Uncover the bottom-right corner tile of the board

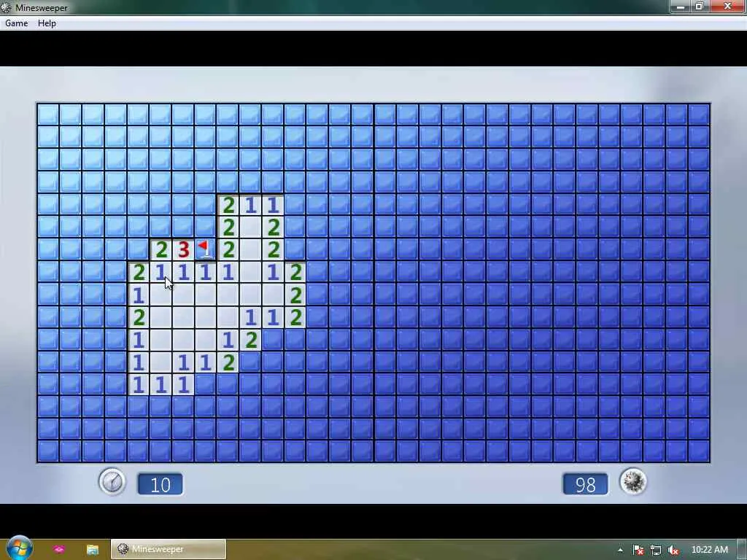tap(699, 451)
